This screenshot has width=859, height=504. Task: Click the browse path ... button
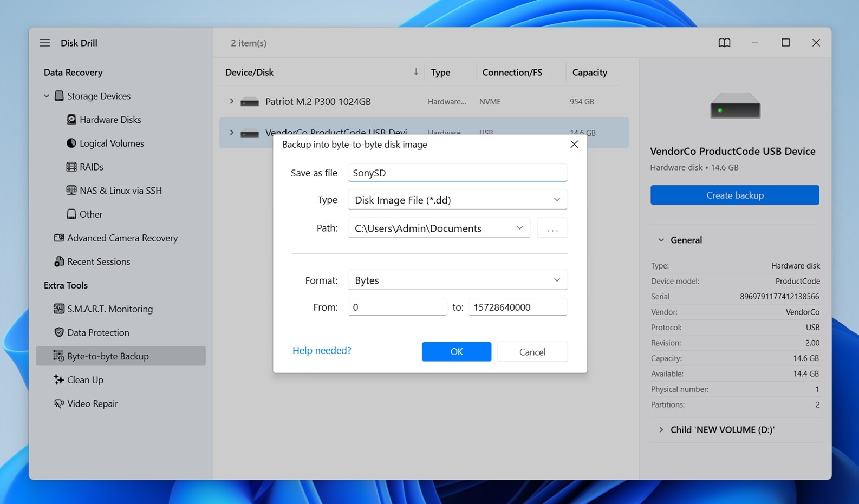[552, 228]
